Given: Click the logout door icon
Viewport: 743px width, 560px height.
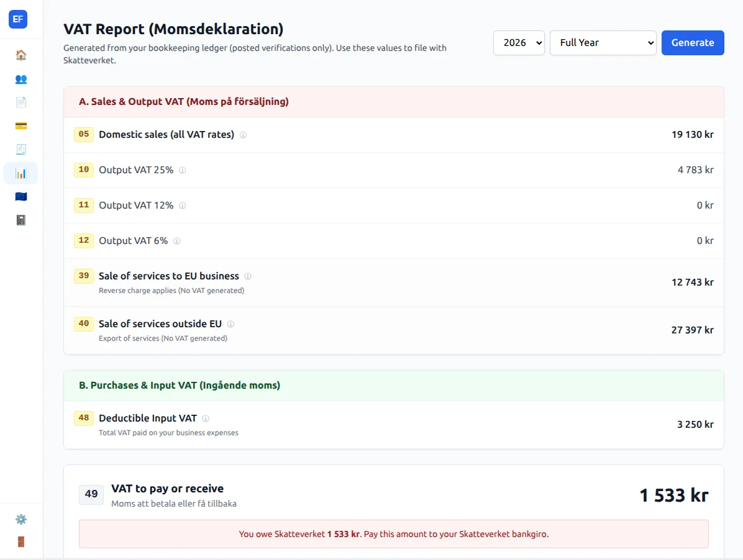Looking at the screenshot, I should pos(21,542).
